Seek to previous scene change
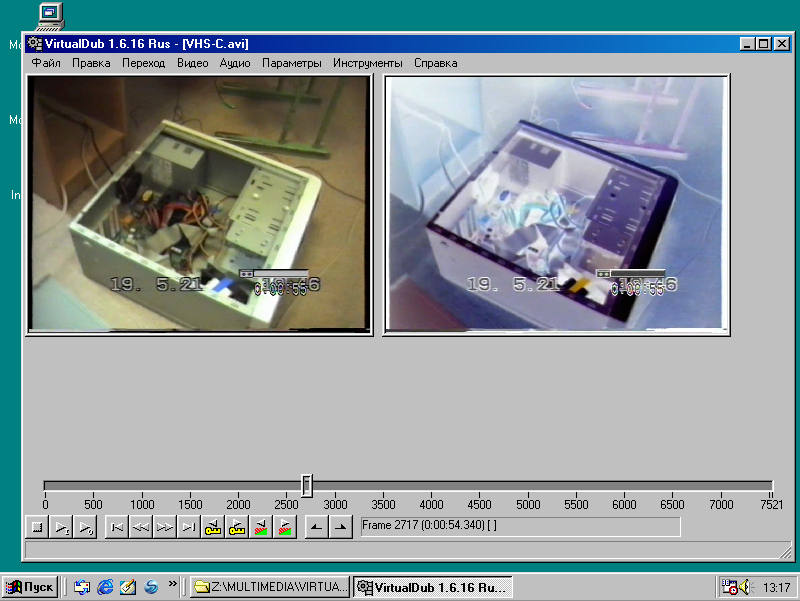 click(261, 527)
